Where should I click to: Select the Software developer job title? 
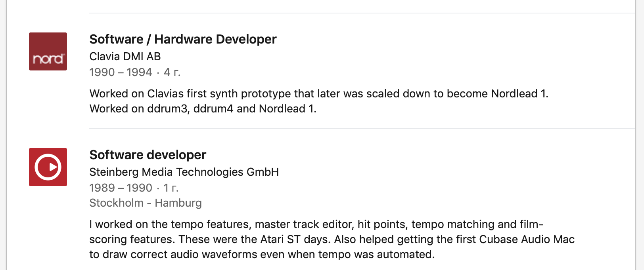148,155
